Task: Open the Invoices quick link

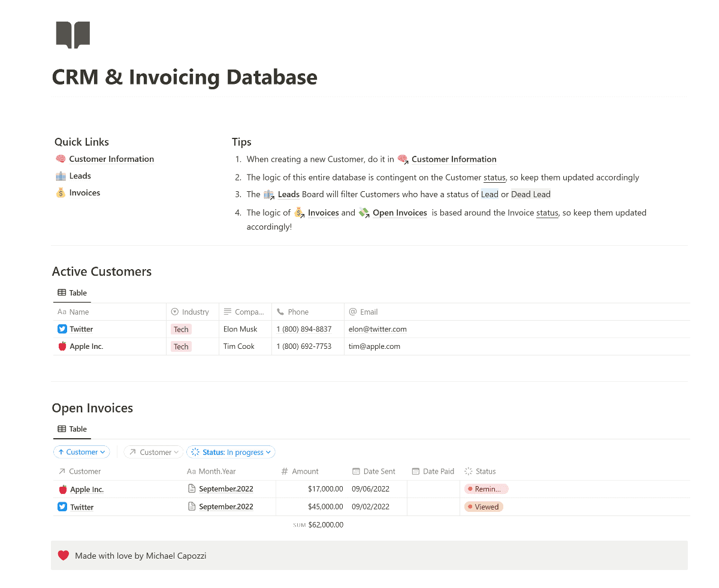Action: coord(84,192)
